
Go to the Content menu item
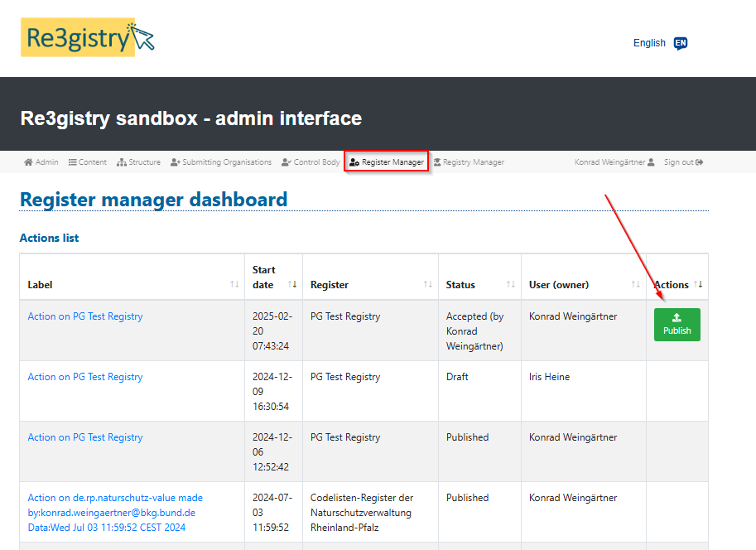(87, 162)
